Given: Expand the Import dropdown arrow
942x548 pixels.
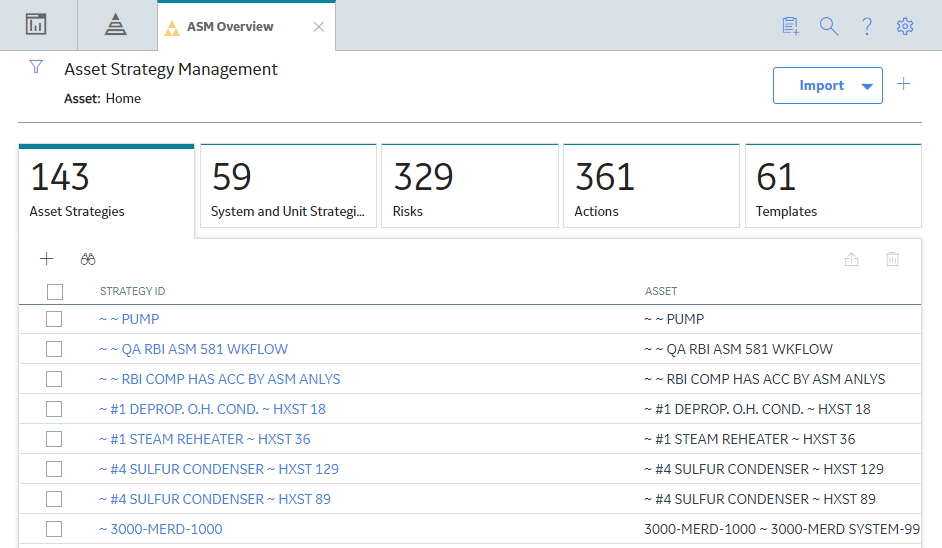Looking at the screenshot, I should (x=867, y=86).
